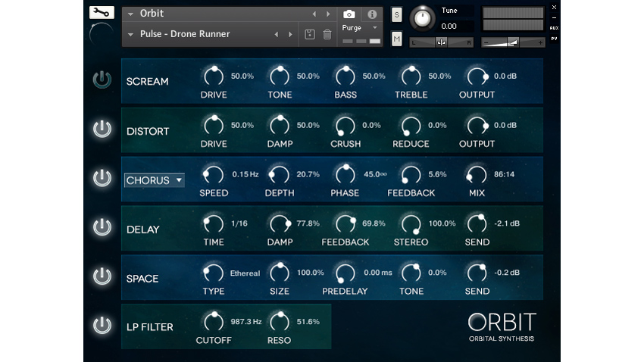Select next Pulse - Drone Runner preset
Viewport: 644px width, 362px height.
pyautogui.click(x=290, y=35)
